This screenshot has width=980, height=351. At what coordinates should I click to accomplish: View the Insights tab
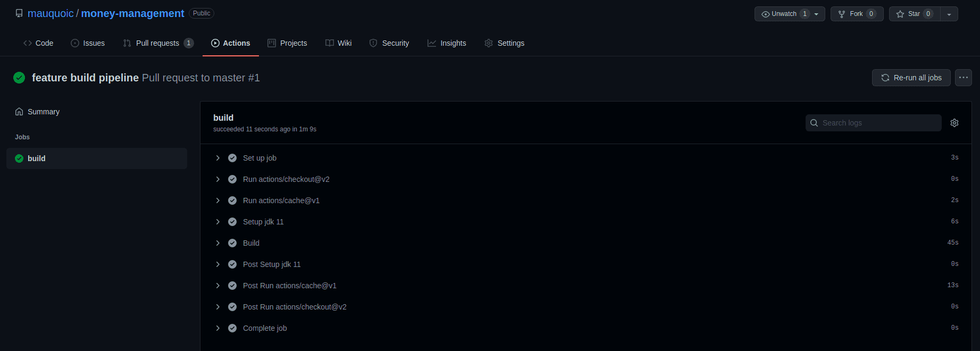pyautogui.click(x=447, y=43)
